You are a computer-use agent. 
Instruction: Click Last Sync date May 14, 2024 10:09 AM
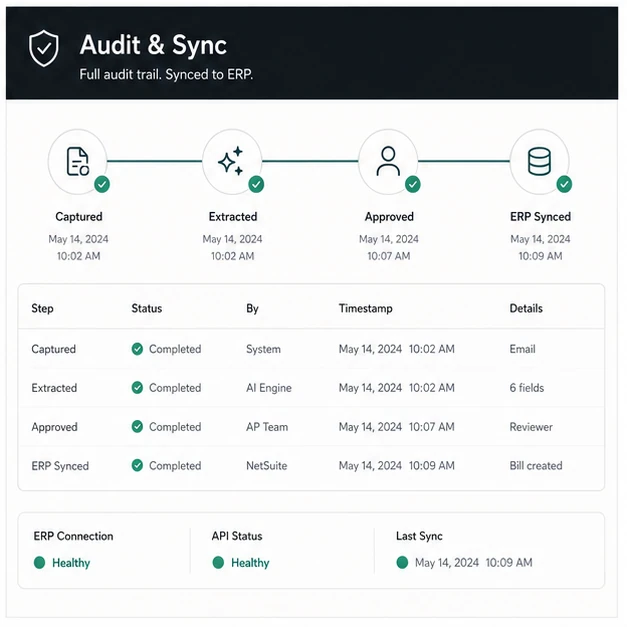click(x=473, y=563)
